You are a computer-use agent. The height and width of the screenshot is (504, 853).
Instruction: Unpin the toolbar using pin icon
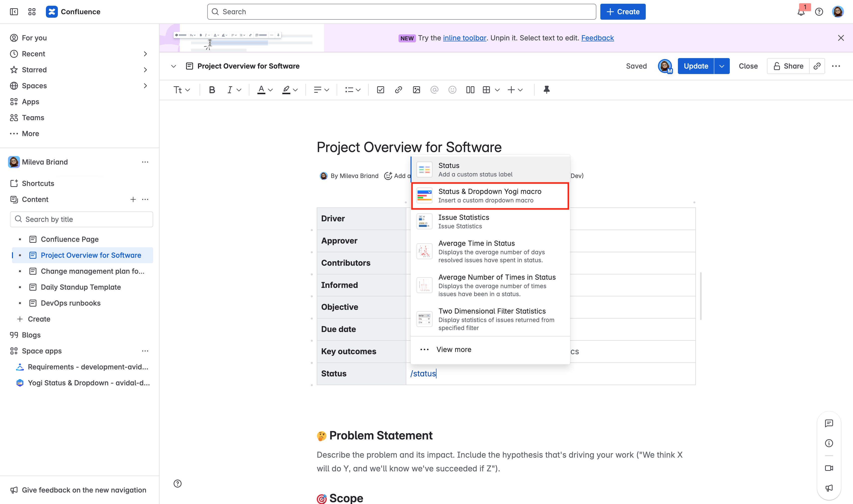546,90
